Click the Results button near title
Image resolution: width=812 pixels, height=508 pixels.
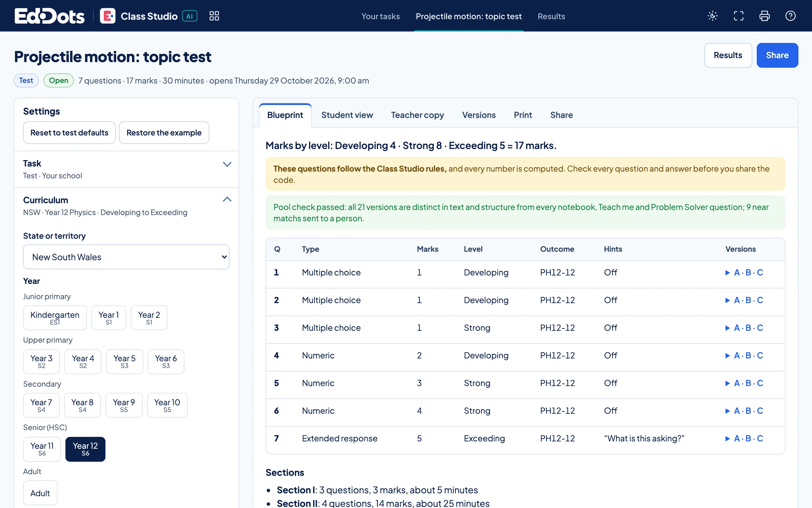728,55
